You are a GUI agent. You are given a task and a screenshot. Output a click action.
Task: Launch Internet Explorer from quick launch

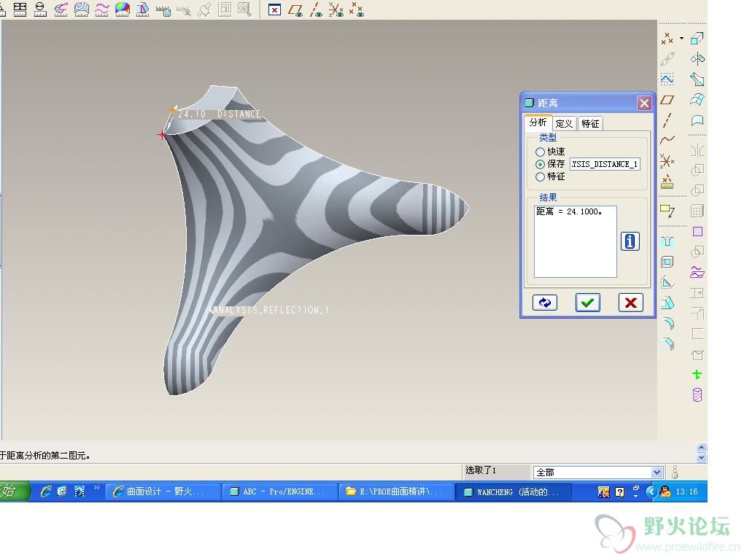click(46, 491)
